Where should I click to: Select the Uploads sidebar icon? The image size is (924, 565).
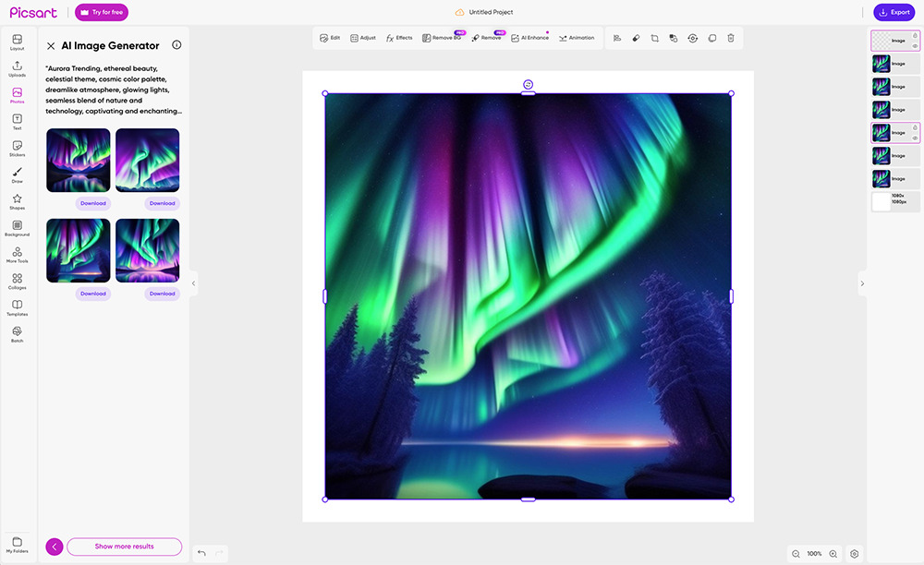[17, 69]
